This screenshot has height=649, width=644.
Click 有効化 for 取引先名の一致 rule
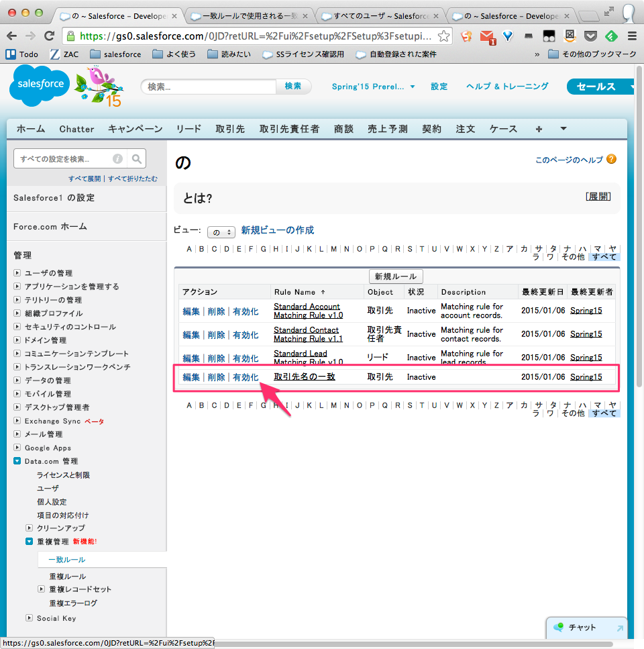(x=246, y=377)
